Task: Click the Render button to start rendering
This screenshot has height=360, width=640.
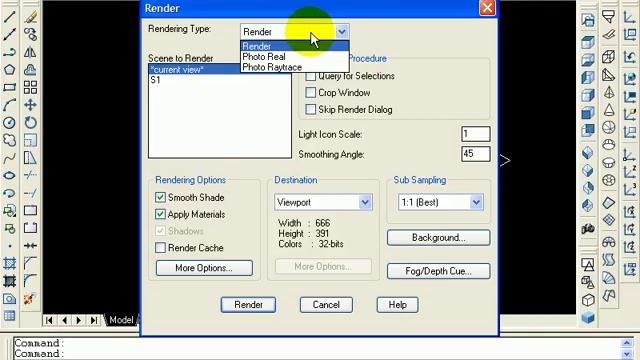Action: click(248, 305)
